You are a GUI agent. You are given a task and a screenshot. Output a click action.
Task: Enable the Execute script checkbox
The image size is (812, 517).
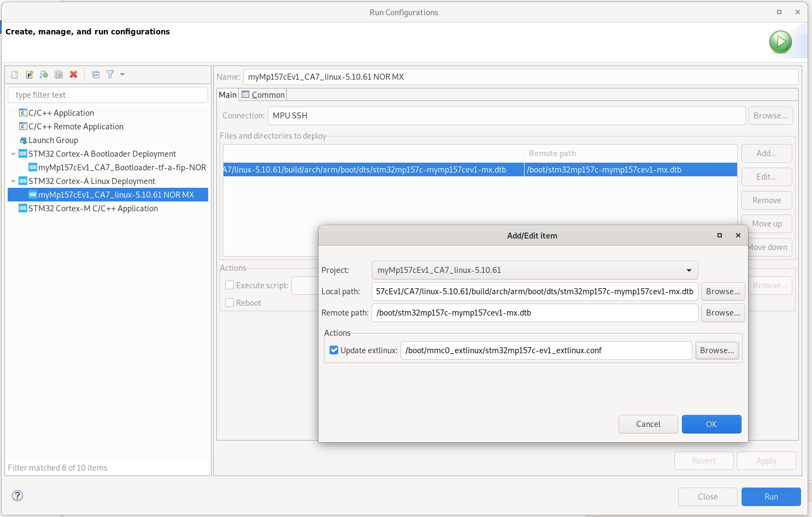click(230, 285)
